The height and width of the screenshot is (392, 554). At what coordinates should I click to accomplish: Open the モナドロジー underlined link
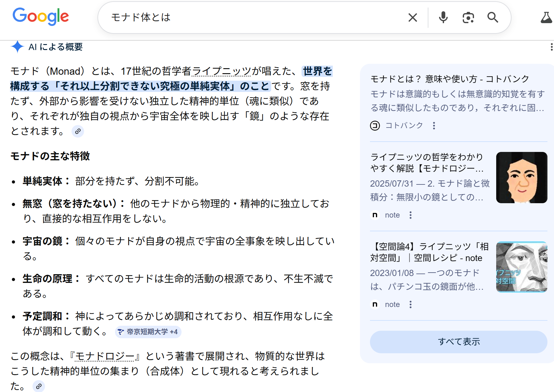click(x=105, y=356)
